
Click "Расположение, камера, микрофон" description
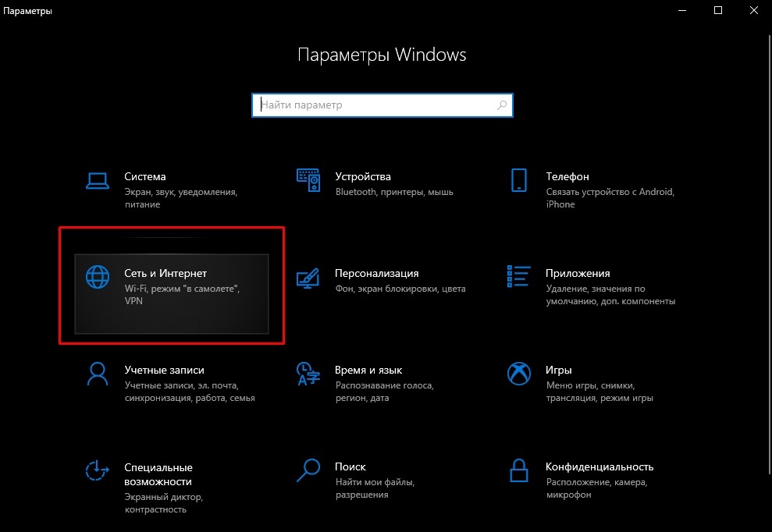596,488
